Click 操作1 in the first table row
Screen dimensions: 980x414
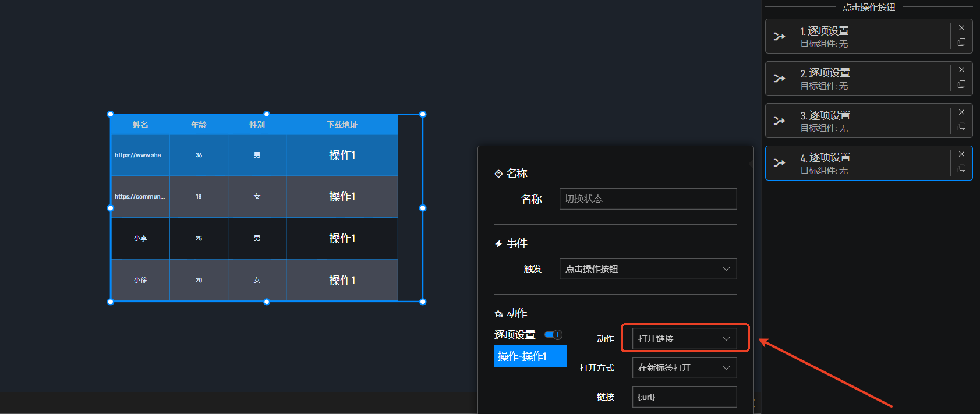pyautogui.click(x=342, y=155)
